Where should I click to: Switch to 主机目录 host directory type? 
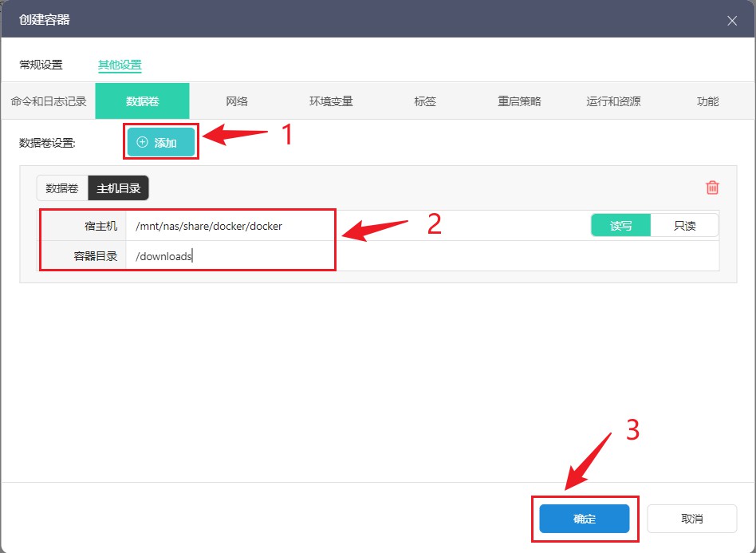[118, 188]
